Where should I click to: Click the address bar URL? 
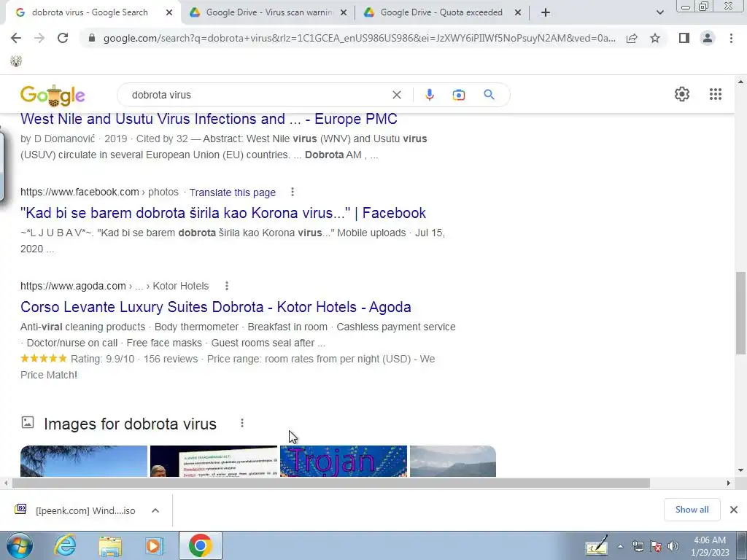(x=360, y=38)
